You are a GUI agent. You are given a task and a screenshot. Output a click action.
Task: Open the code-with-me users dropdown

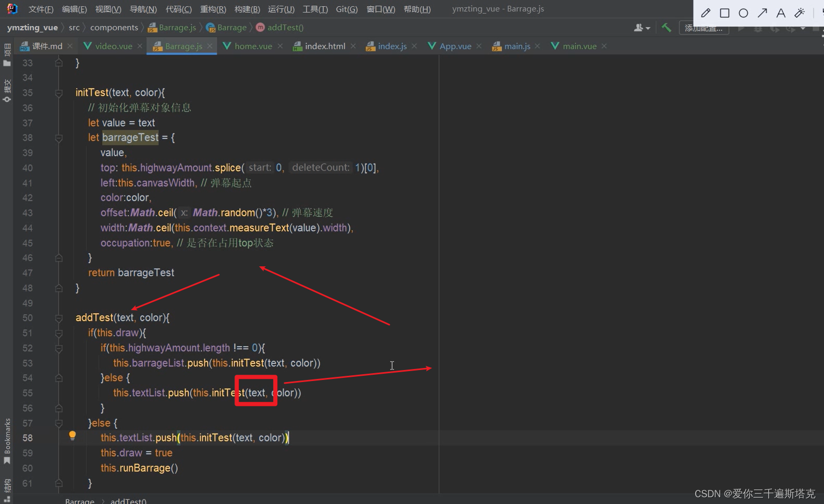[x=642, y=28]
